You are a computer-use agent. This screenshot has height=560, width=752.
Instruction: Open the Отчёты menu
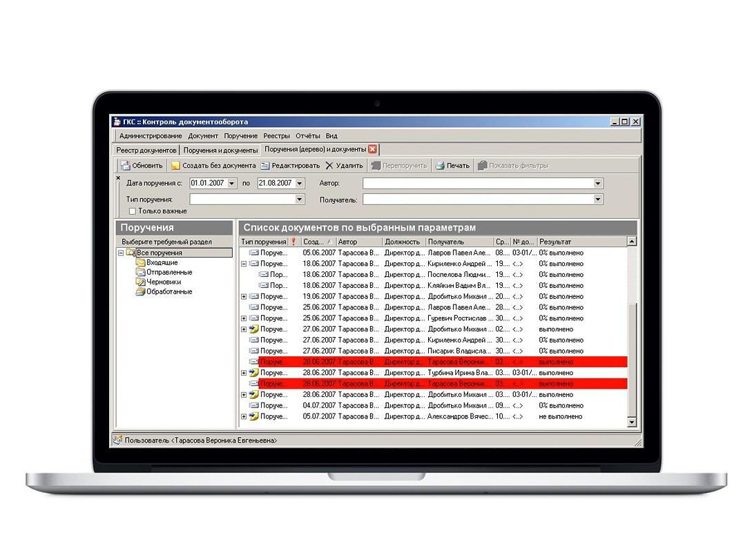click(x=308, y=136)
